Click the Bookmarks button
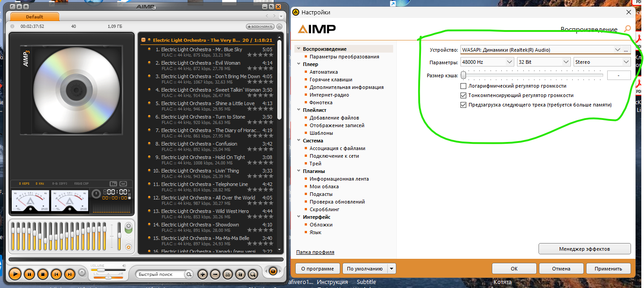The width and height of the screenshot is (644, 288). 260,27
